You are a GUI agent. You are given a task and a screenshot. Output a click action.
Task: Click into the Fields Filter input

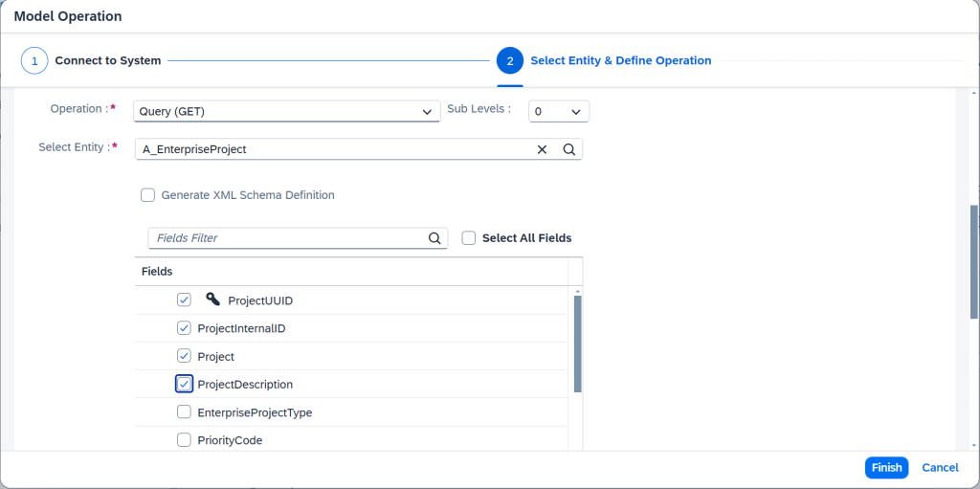click(x=287, y=238)
